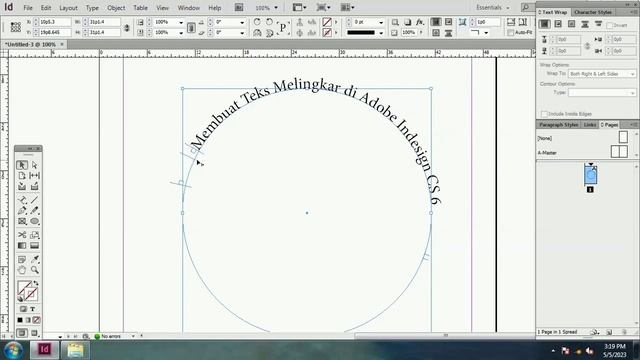This screenshot has width=640, height=360.
Task: Select the Content Collector tool
Action: pos(22,187)
